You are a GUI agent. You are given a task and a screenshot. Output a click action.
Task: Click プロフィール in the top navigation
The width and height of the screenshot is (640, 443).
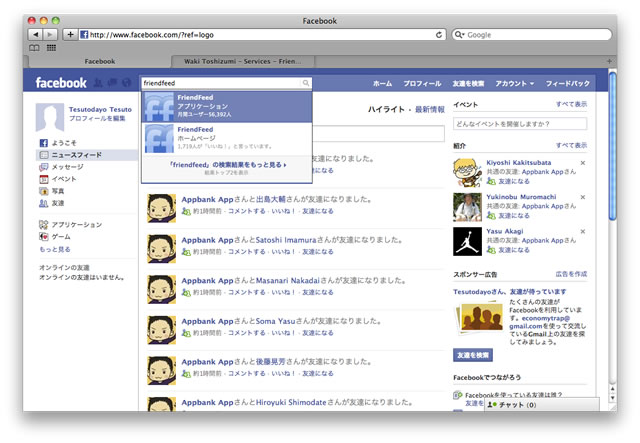(422, 83)
